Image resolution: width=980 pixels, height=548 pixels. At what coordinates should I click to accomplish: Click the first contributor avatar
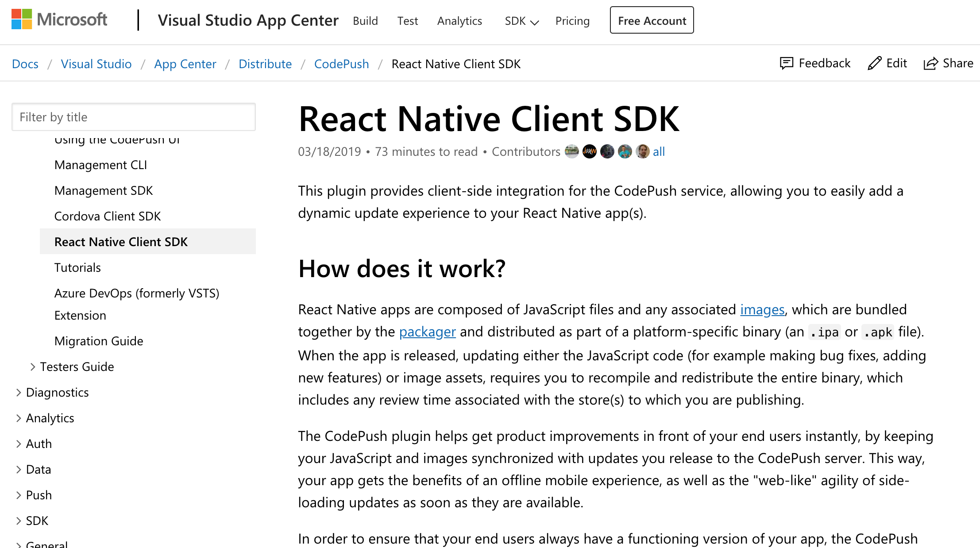pyautogui.click(x=571, y=151)
